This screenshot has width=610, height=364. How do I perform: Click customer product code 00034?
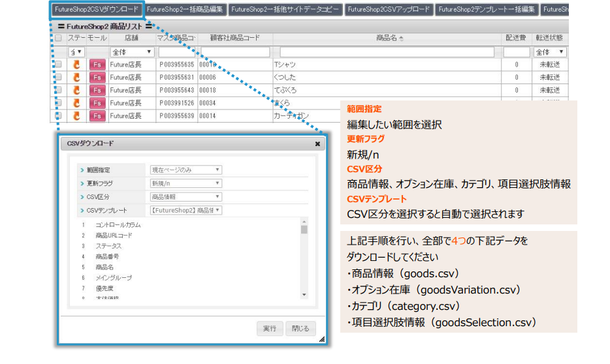click(x=207, y=103)
